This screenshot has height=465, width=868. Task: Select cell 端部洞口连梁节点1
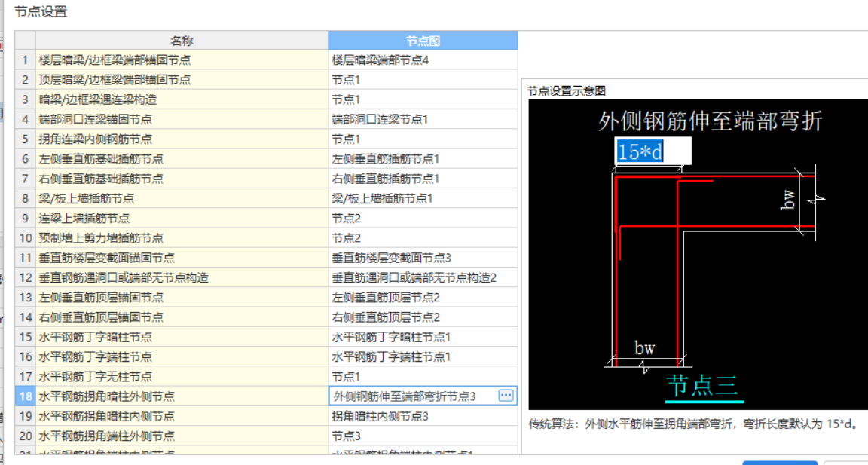[x=423, y=119]
